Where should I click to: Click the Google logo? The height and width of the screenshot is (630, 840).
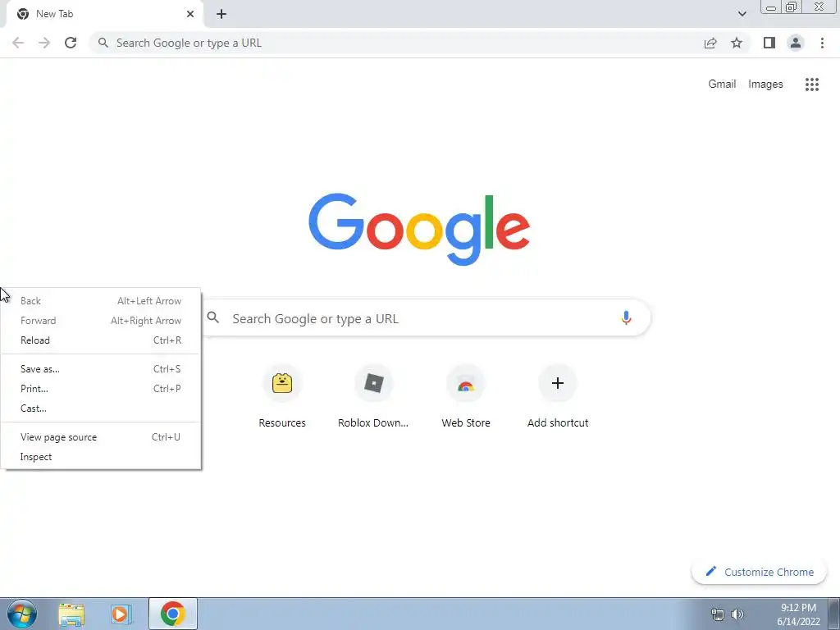tap(419, 230)
